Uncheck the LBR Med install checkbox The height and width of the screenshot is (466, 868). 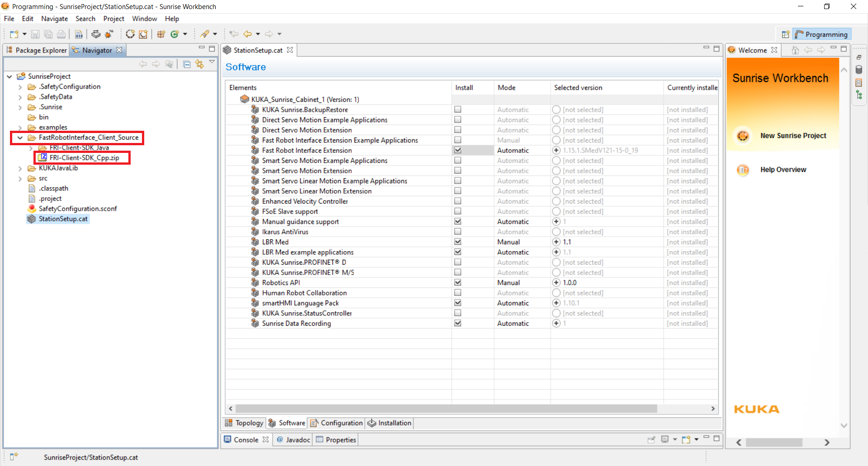(x=458, y=242)
